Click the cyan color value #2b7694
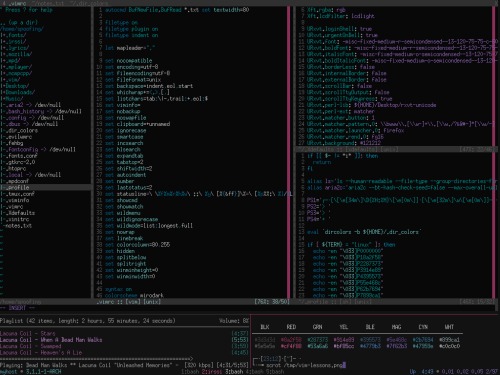 tap(423, 340)
